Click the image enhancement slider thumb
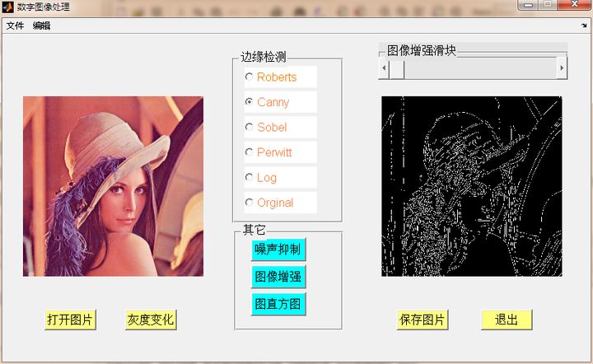The height and width of the screenshot is (364, 593). [x=397, y=68]
